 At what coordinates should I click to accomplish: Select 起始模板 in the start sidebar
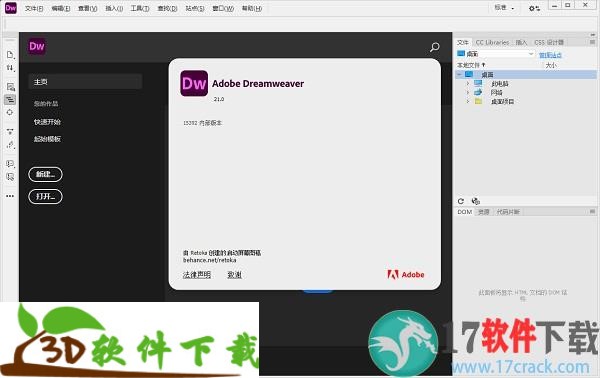[x=47, y=139]
